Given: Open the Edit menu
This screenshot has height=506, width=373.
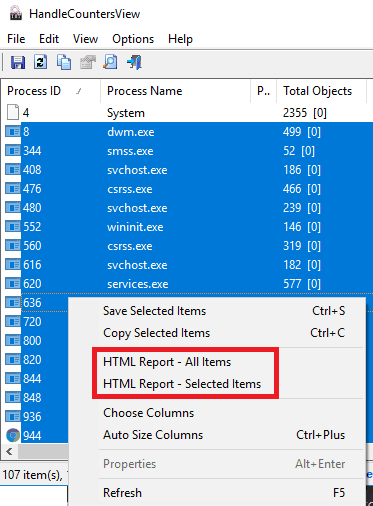Looking at the screenshot, I should pos(49,39).
